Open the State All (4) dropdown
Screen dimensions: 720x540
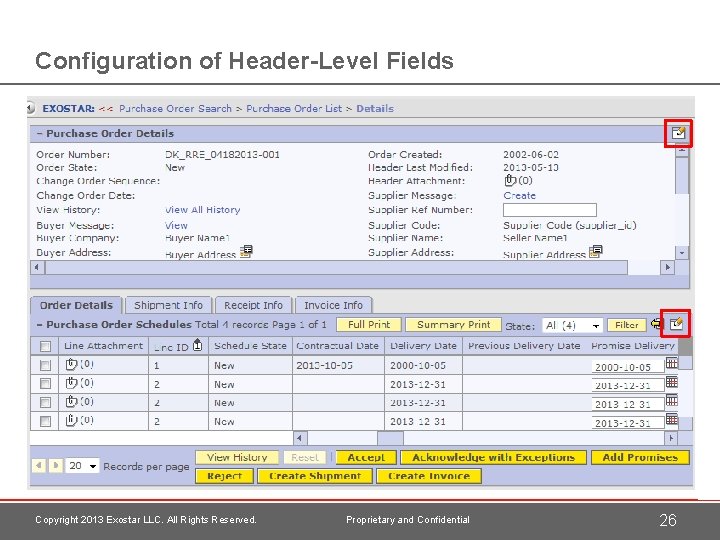coord(572,326)
